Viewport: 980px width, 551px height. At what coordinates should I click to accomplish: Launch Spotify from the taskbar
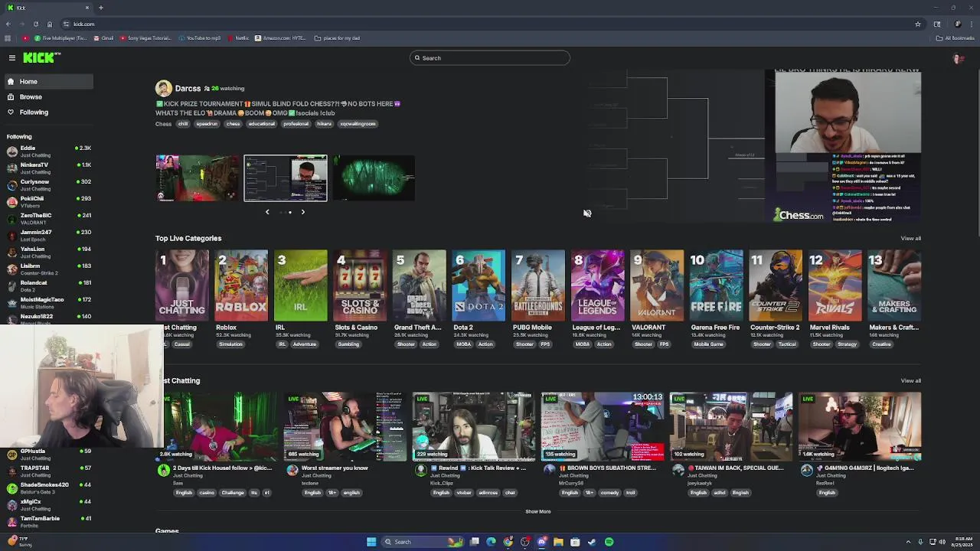tap(609, 542)
